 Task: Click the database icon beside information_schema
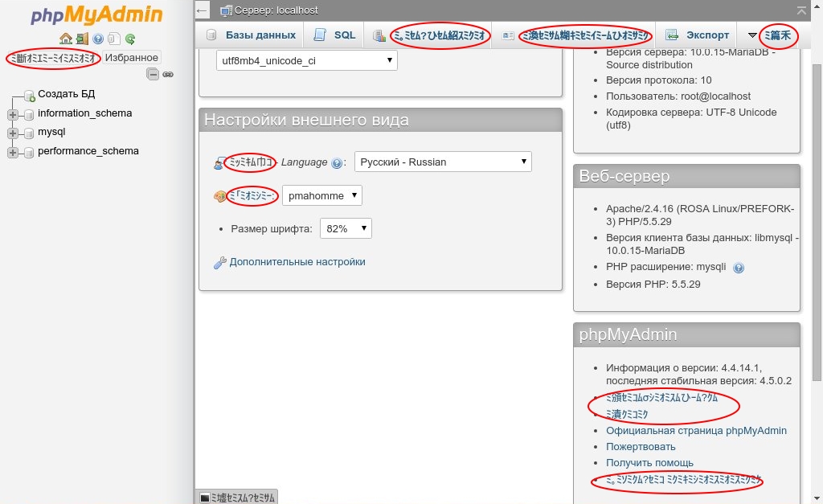(30, 114)
